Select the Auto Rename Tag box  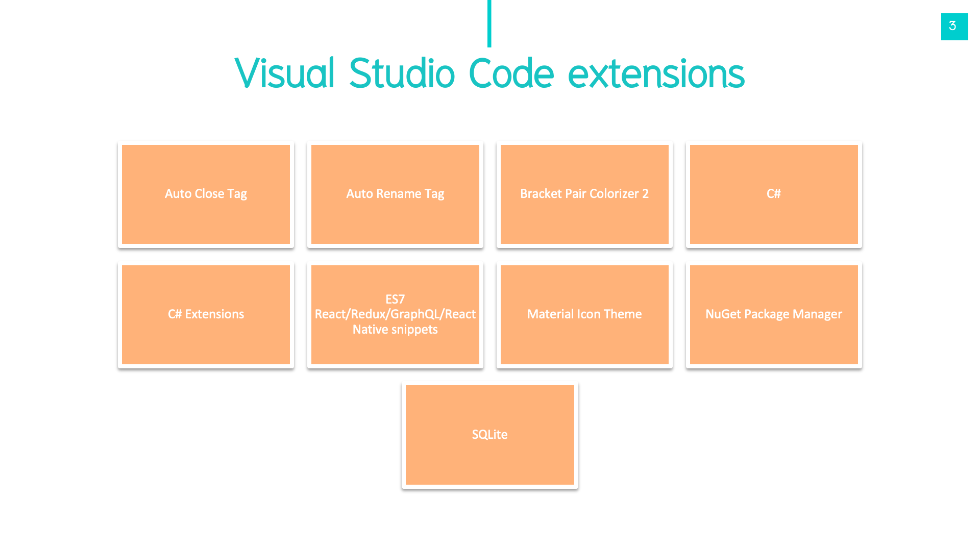point(395,194)
